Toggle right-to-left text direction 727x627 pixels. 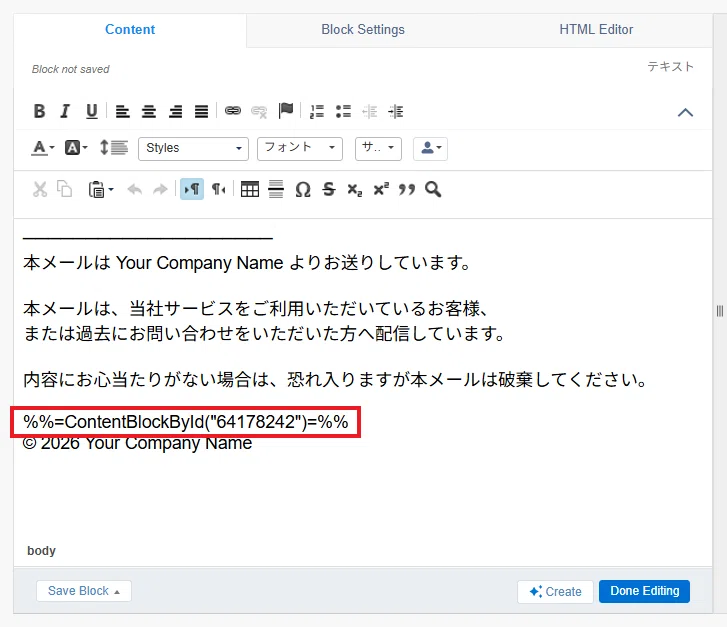point(218,189)
